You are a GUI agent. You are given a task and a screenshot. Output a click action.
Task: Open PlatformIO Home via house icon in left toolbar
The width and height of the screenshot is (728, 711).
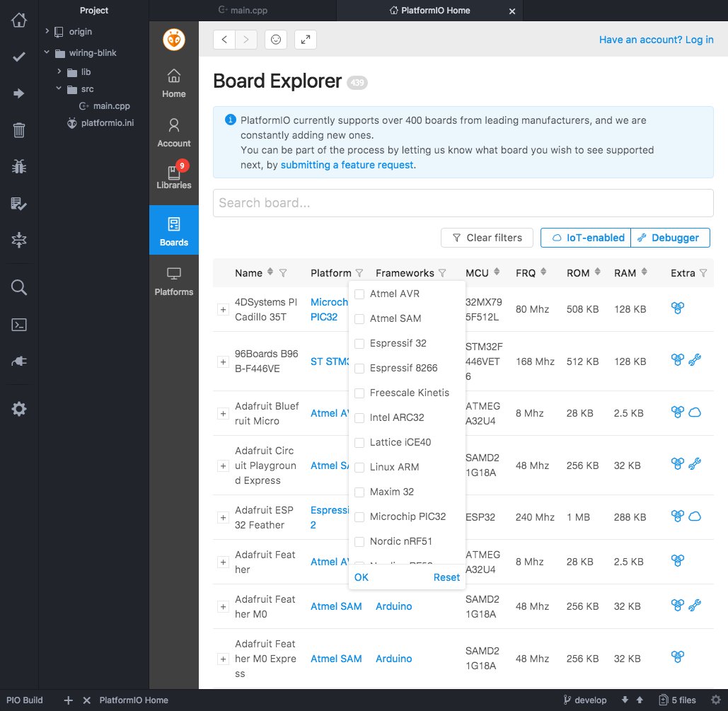point(19,20)
